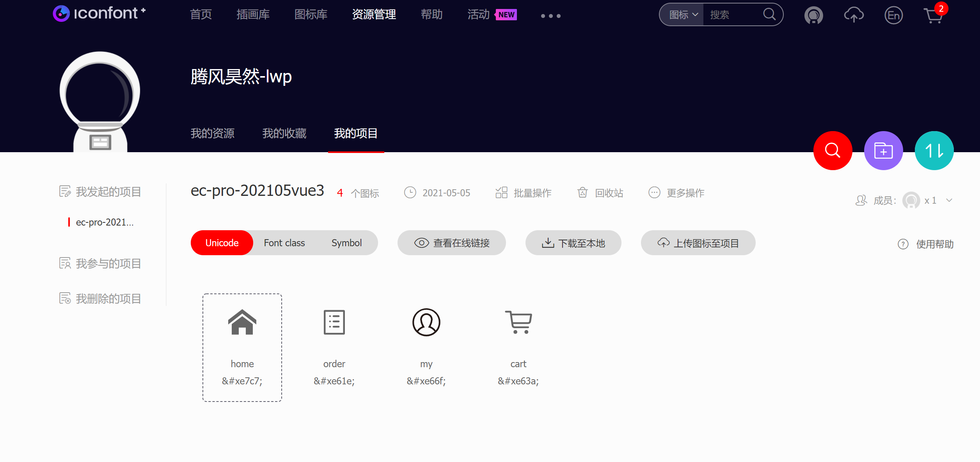Screen dimensions: 980x462
Task: Go to 图标库 in top navigation
Action: click(311, 15)
